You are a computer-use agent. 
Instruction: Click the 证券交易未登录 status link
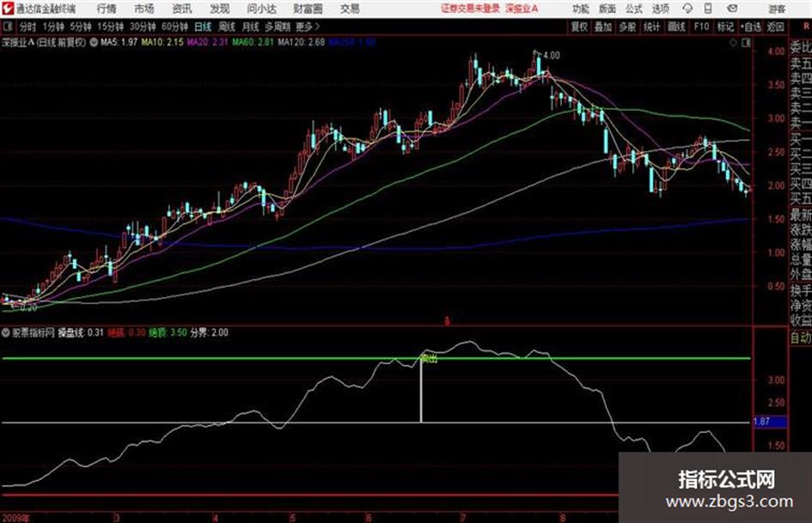470,9
